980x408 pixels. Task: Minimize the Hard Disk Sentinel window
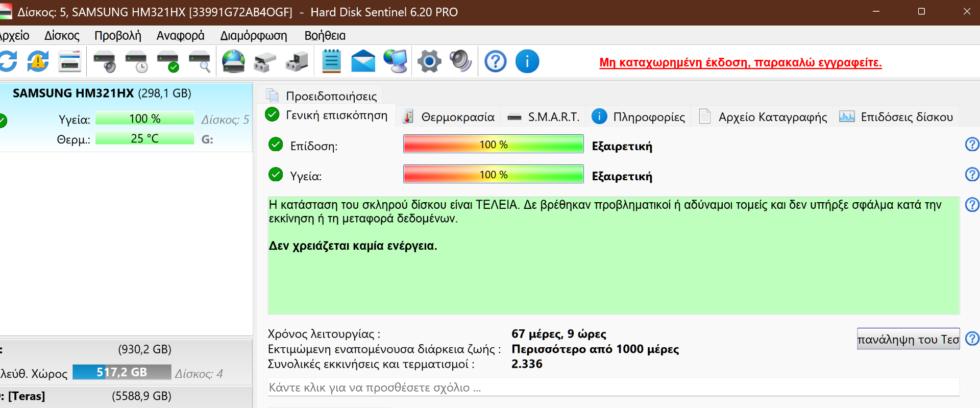click(x=876, y=11)
